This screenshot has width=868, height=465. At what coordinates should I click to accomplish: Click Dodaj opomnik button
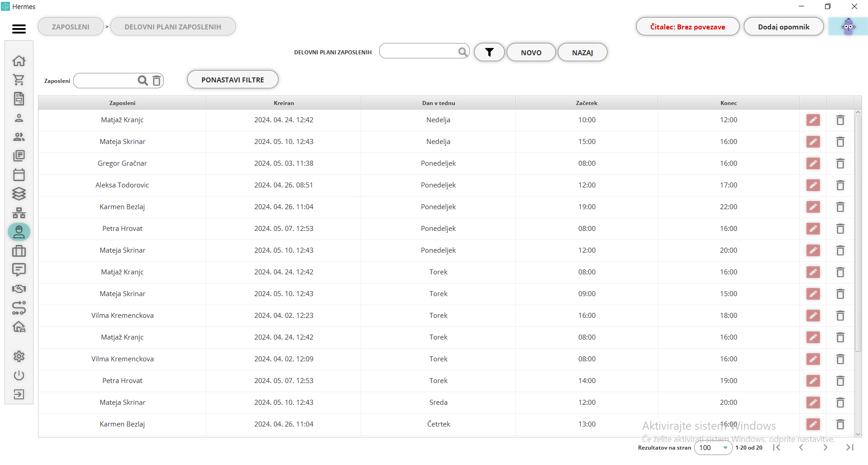783,27
